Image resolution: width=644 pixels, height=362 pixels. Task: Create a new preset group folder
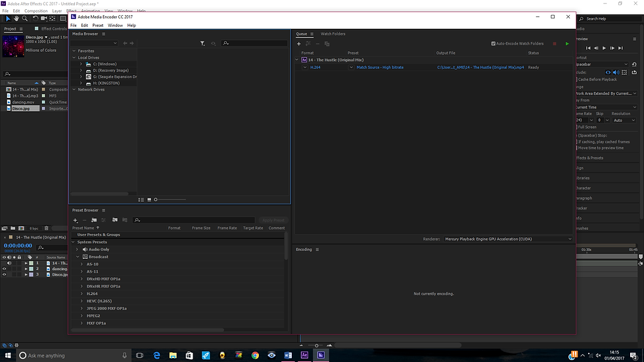click(x=94, y=220)
